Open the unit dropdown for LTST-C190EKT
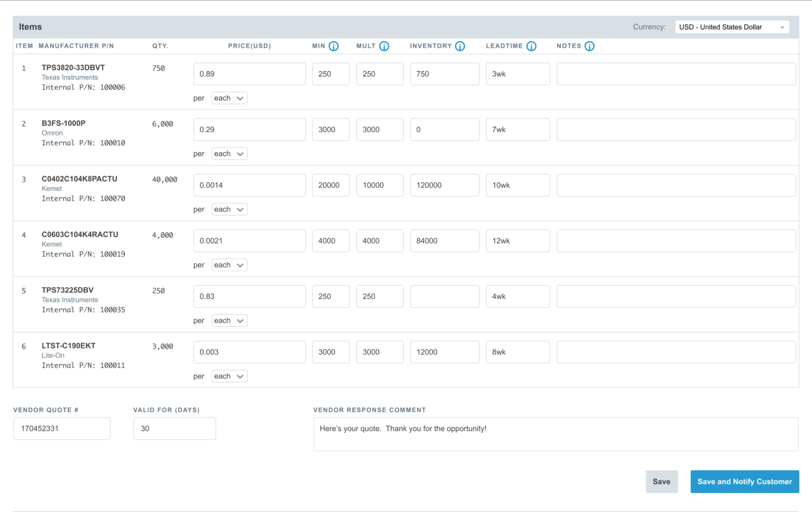The image size is (812, 512). tap(229, 376)
